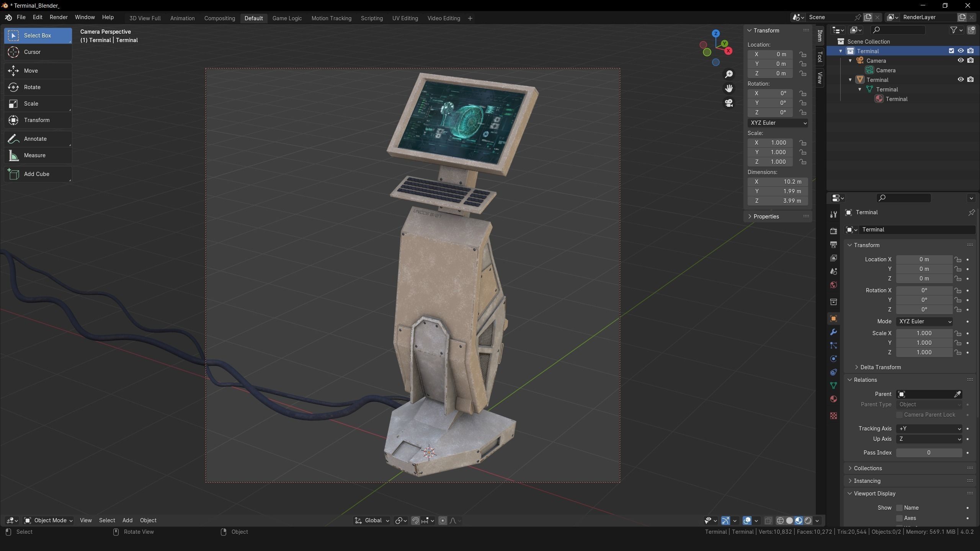Switch viewport to rendered shading mode
The image size is (980, 551).
[x=808, y=520]
